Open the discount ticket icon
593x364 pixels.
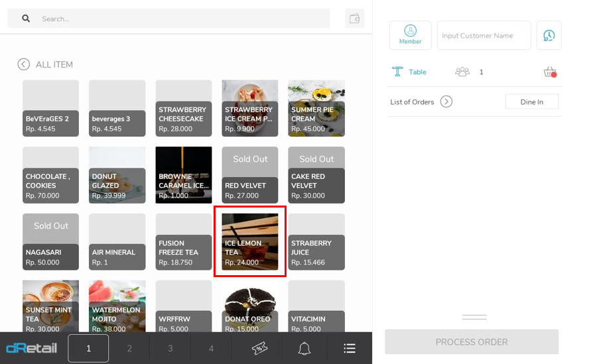pyautogui.click(x=260, y=348)
